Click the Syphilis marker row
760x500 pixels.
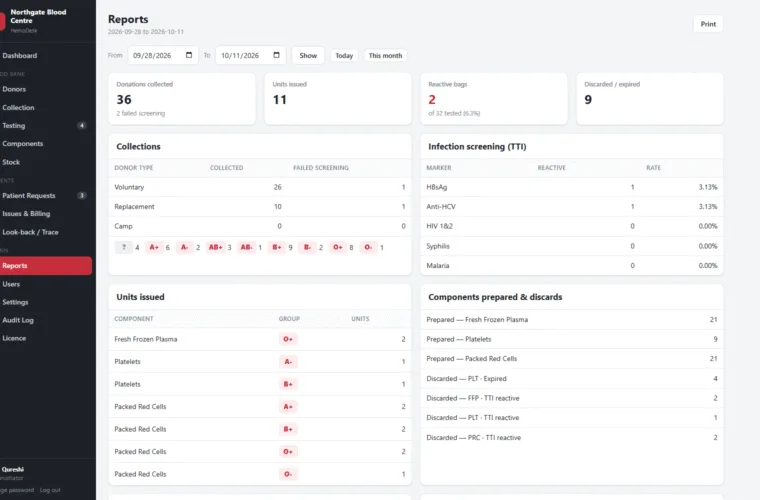571,246
